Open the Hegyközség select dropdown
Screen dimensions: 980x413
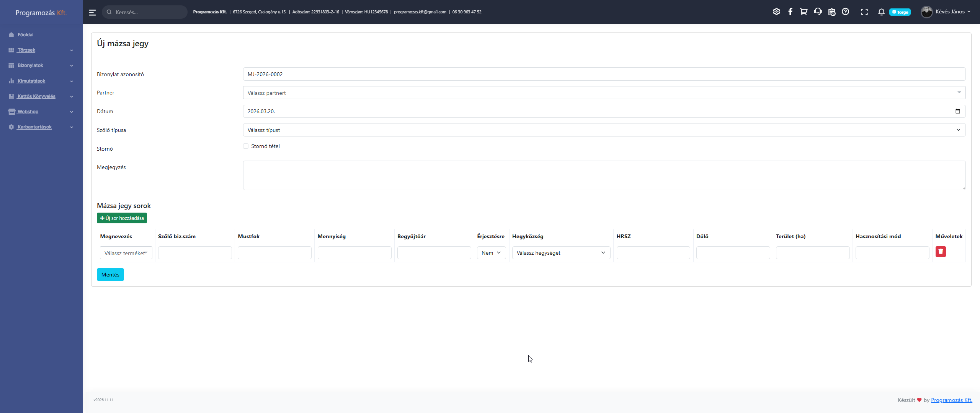(x=561, y=253)
